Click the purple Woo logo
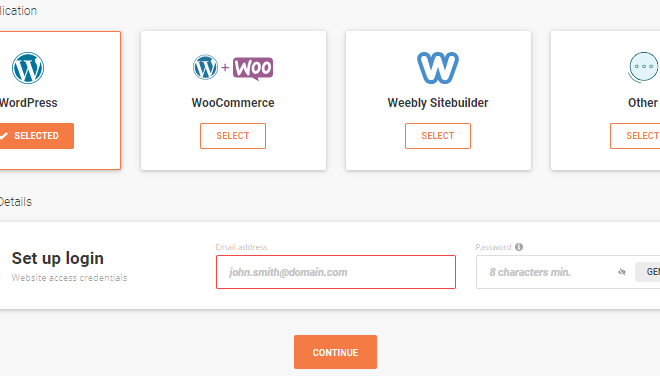This screenshot has height=376, width=660. click(253, 68)
